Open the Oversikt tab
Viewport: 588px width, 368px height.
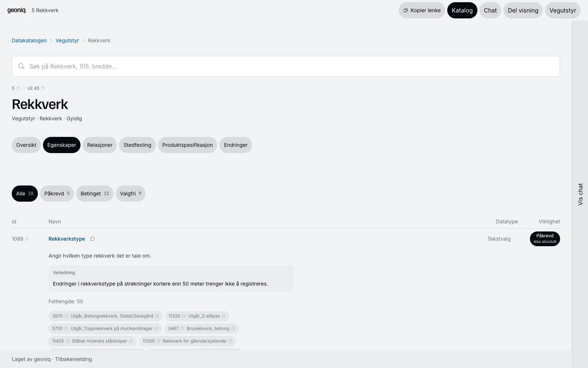(26, 145)
